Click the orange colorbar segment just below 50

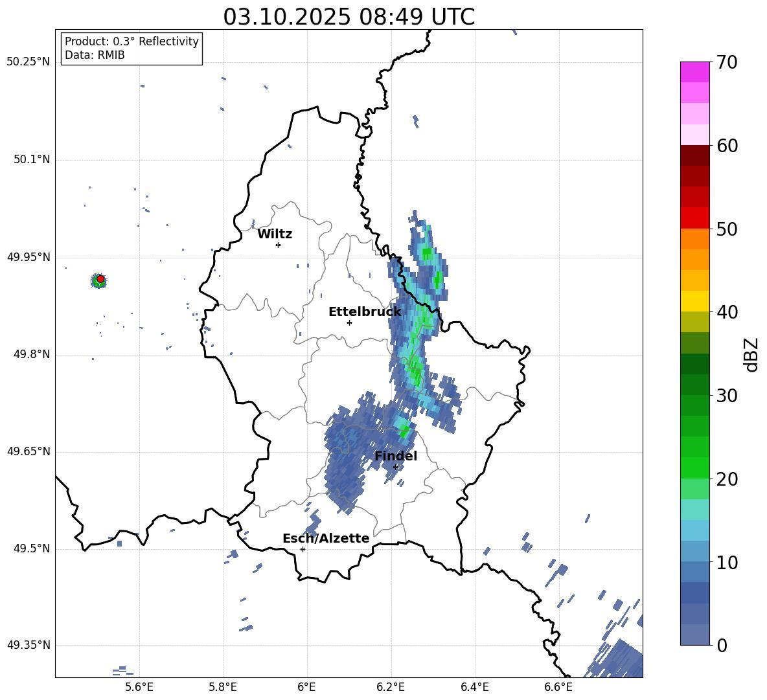[694, 239]
